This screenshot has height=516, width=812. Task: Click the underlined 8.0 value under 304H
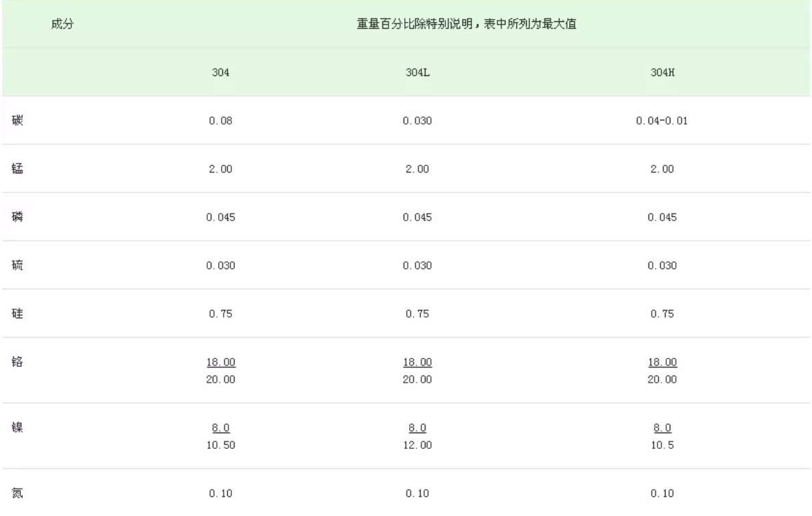pos(662,428)
